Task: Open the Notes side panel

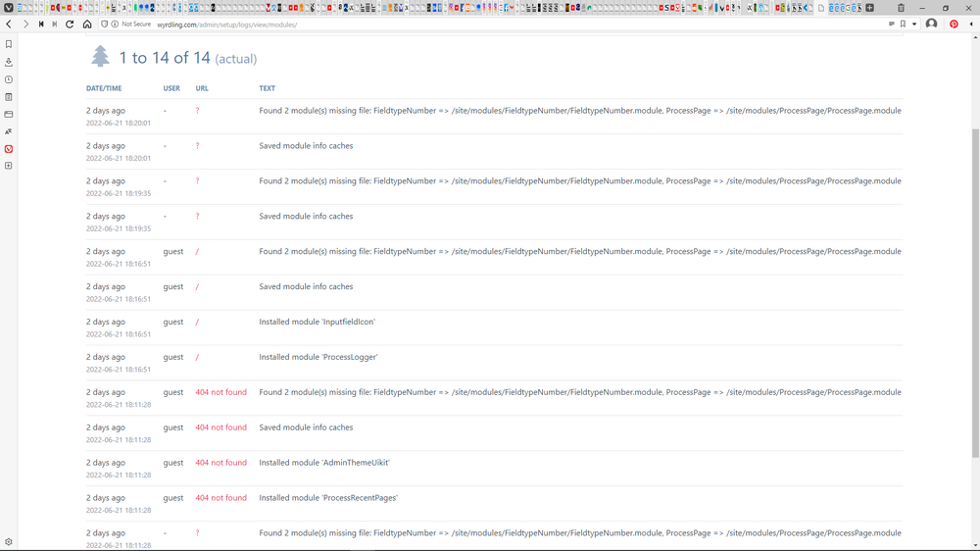Action: [x=9, y=97]
